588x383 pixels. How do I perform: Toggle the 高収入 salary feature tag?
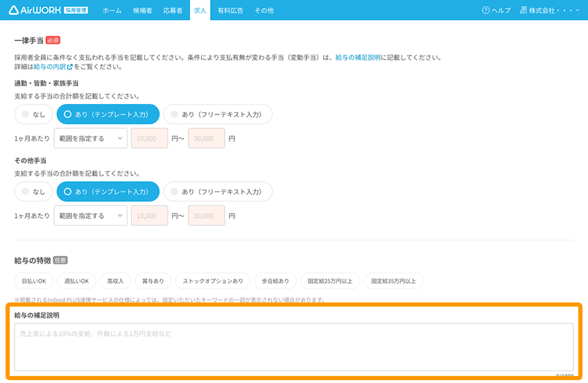pos(115,281)
